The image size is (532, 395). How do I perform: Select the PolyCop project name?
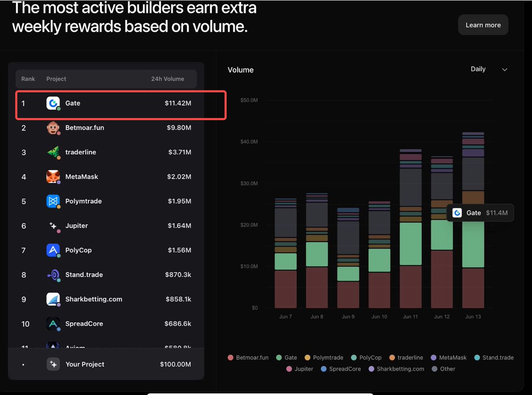78,250
